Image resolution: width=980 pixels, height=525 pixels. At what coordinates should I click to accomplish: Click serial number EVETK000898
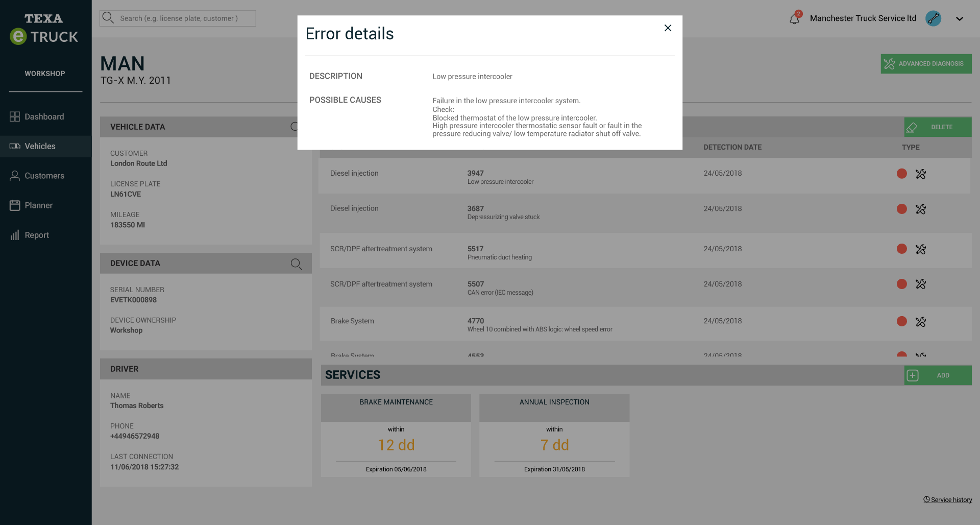tap(133, 300)
